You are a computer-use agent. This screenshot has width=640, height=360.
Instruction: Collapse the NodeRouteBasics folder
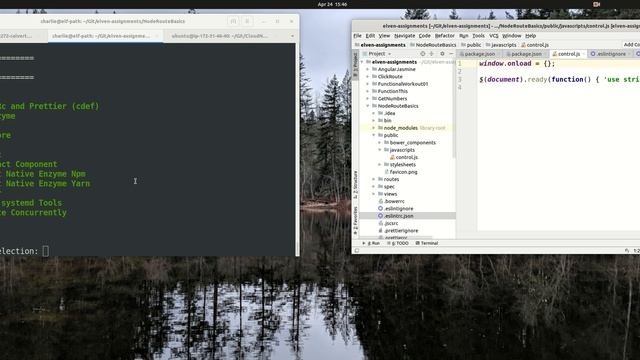[367, 106]
